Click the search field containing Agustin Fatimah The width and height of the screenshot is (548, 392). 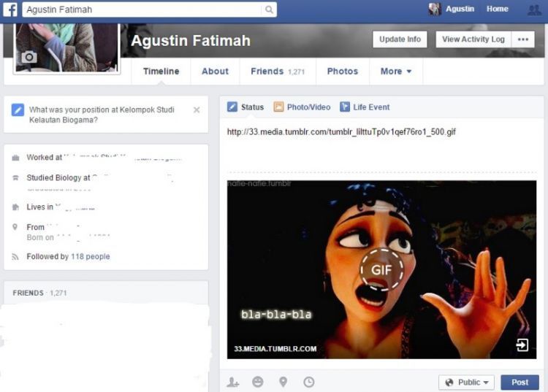(x=143, y=9)
